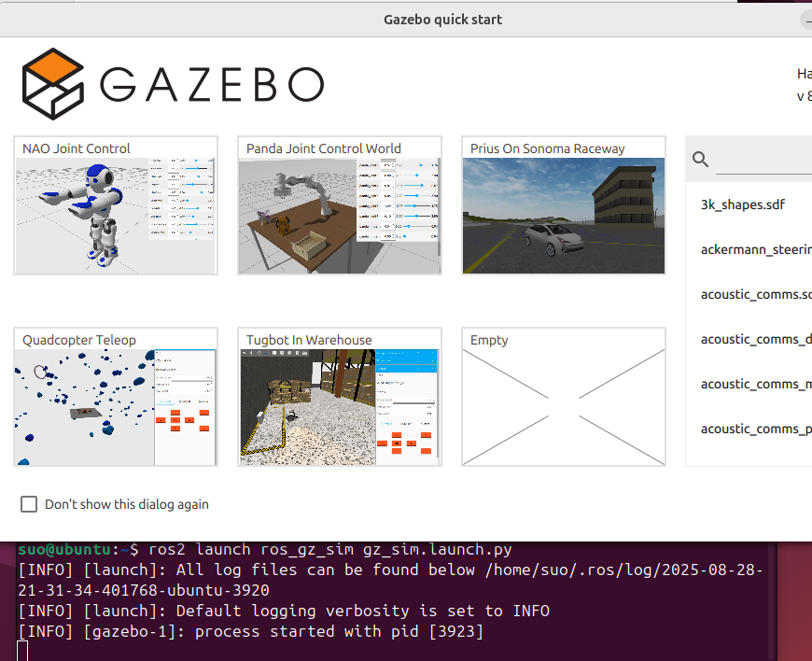This screenshot has height=661, width=812.
Task: Select 3k_shapes.sdf from file list
Action: (743, 204)
